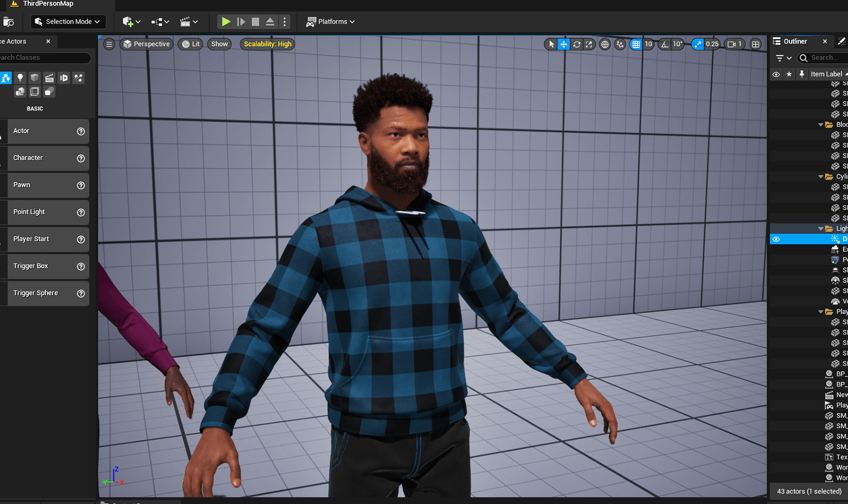Enable surface snapping in the viewport

pos(620,44)
